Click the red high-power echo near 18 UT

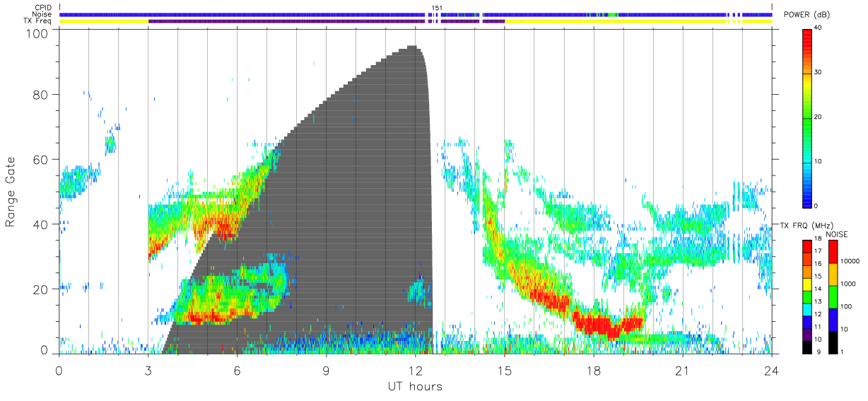[x=608, y=325]
